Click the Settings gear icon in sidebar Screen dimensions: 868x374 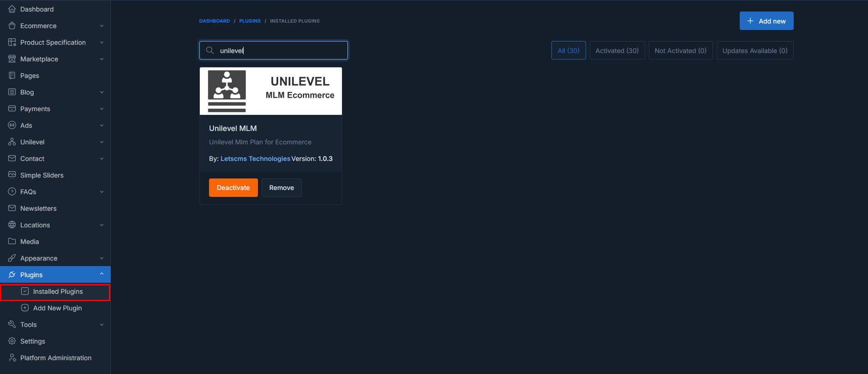click(12, 341)
